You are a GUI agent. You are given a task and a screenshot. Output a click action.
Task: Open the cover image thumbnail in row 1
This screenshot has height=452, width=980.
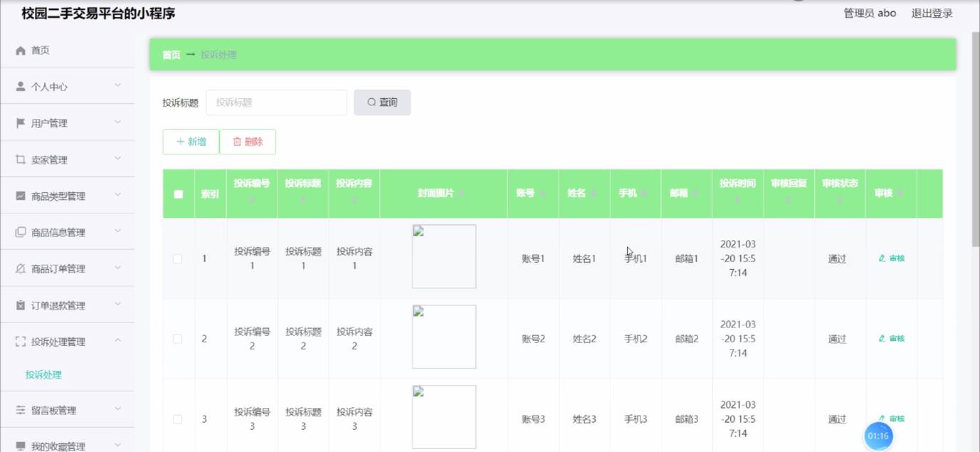(x=444, y=256)
